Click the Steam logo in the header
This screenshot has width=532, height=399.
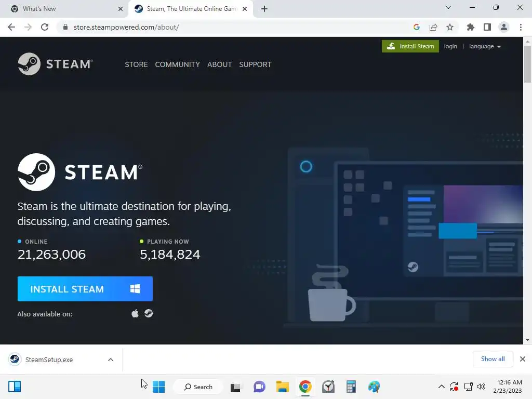point(55,64)
